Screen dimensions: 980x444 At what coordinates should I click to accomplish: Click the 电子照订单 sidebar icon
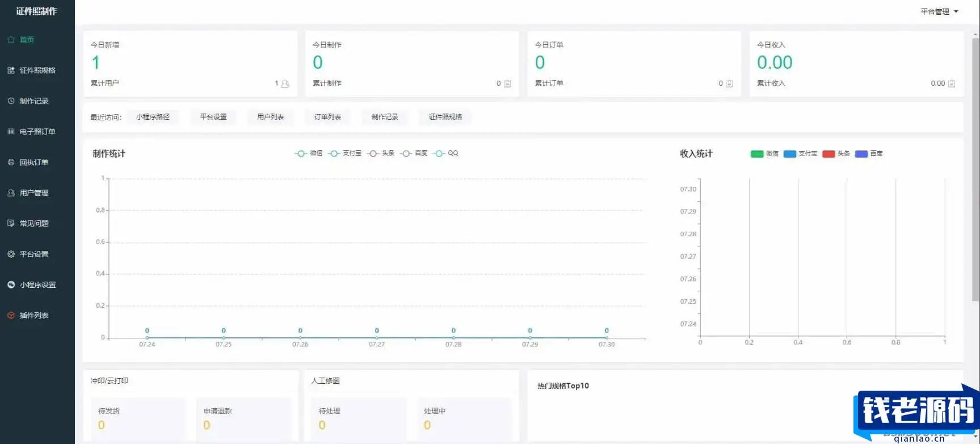click(x=11, y=132)
